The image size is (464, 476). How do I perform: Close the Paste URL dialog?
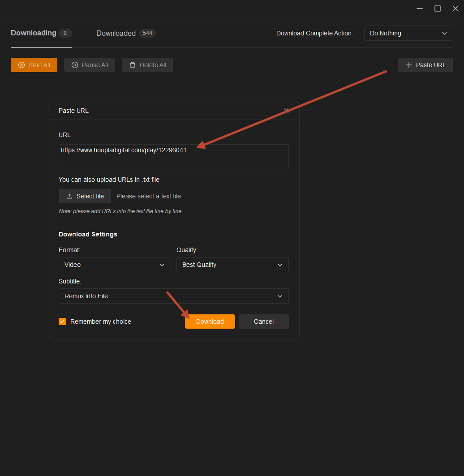click(286, 110)
